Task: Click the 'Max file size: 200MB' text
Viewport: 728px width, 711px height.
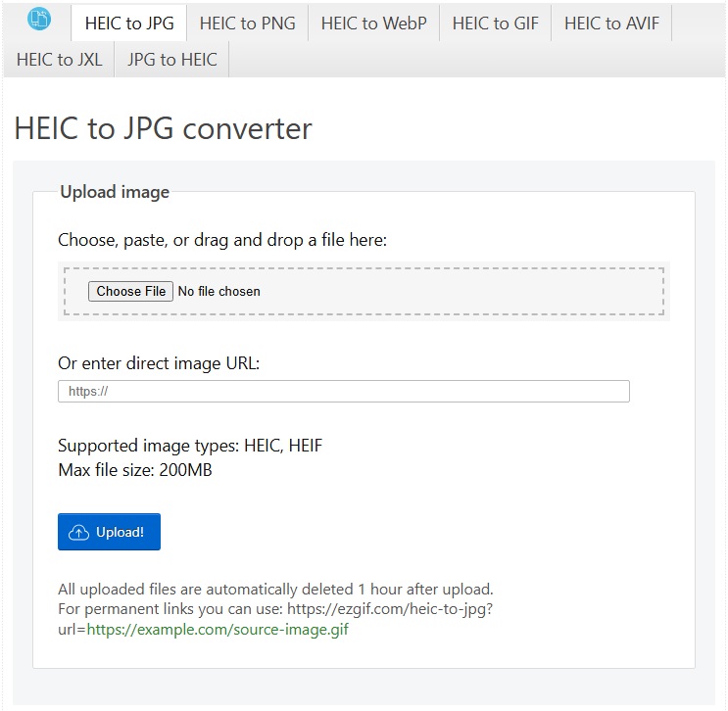Action: coord(135,470)
